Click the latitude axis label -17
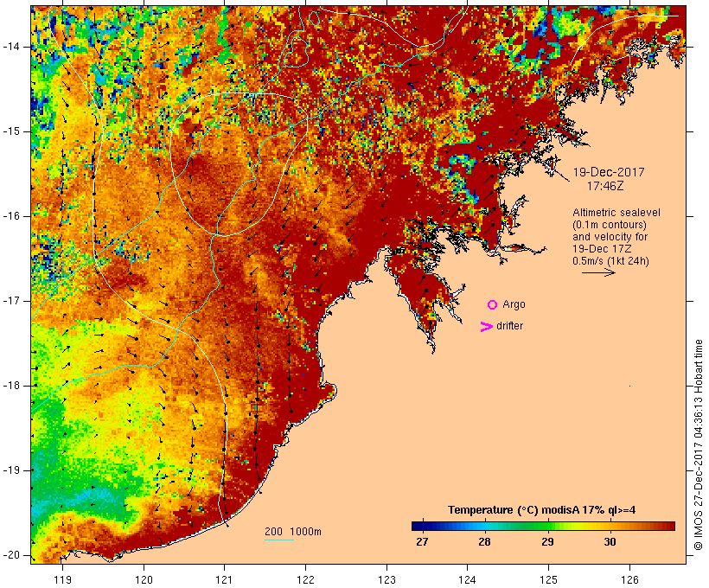 point(11,301)
